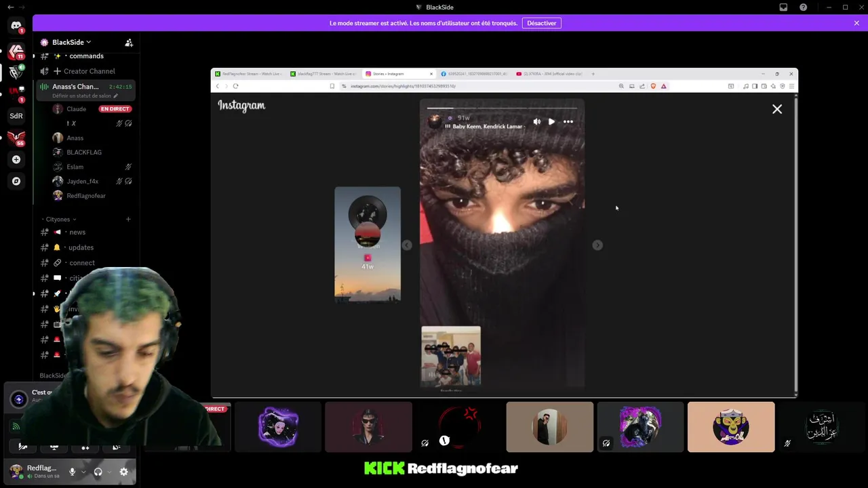Dismiss the streamer mode banner
Screen dimensions: 868x488
[856, 23]
